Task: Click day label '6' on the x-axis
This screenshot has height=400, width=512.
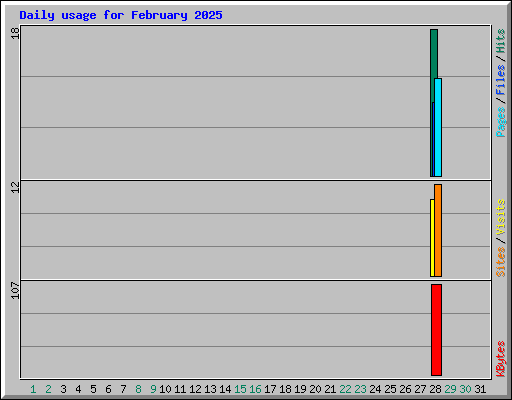Action: coord(108,389)
